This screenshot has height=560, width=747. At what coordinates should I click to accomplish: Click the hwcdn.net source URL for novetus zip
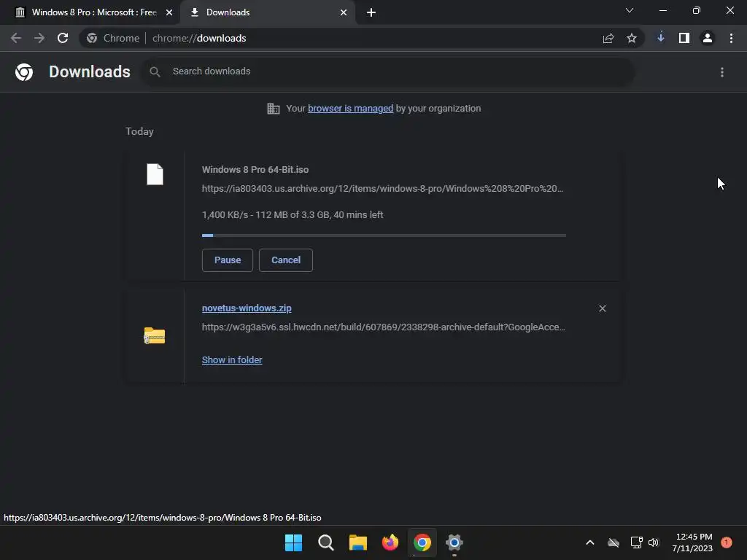[x=384, y=327]
